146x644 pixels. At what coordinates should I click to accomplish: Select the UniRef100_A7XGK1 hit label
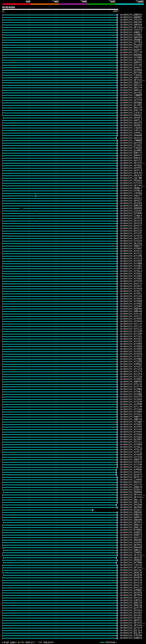tap(131, 273)
